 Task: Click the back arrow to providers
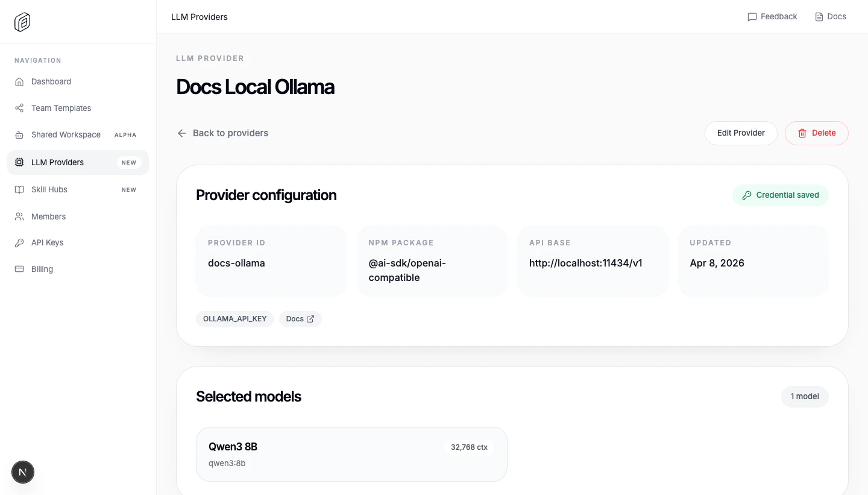tap(182, 133)
